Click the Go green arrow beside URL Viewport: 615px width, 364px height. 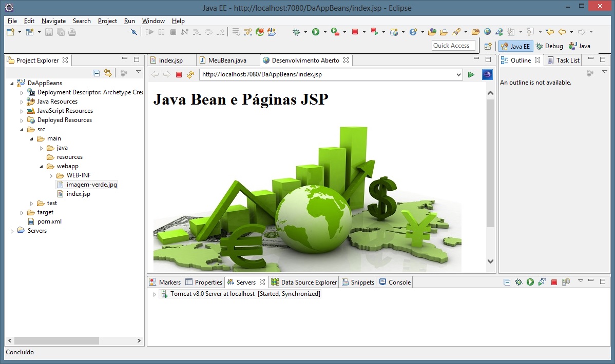471,75
